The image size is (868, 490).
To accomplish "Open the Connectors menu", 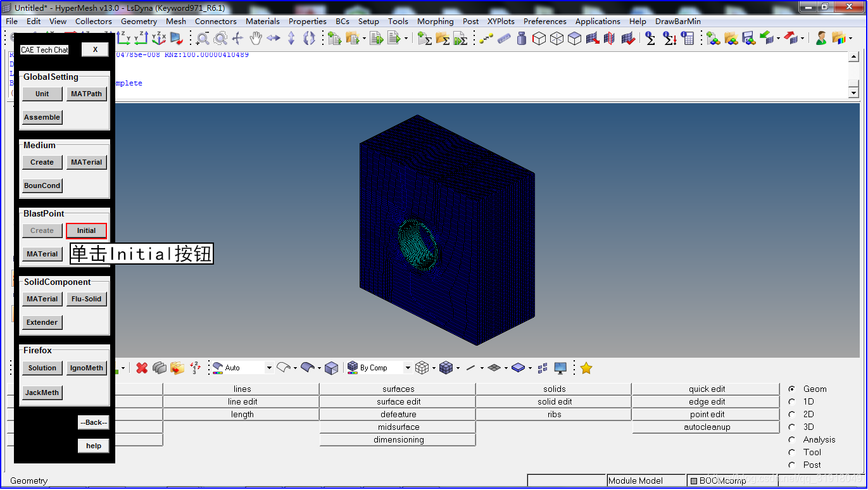I will coord(215,21).
